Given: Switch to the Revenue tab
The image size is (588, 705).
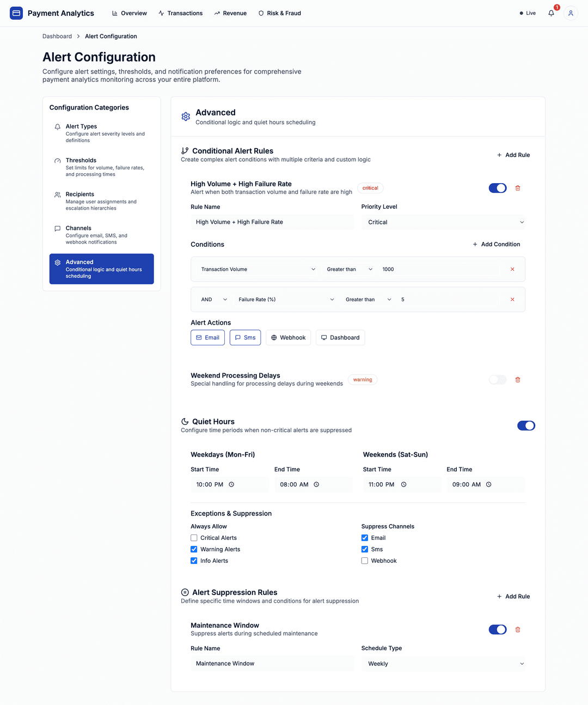Looking at the screenshot, I should click(230, 13).
